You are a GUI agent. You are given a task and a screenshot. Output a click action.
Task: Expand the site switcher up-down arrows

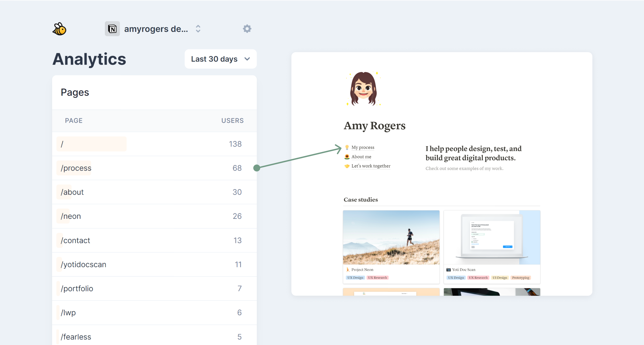(x=198, y=29)
